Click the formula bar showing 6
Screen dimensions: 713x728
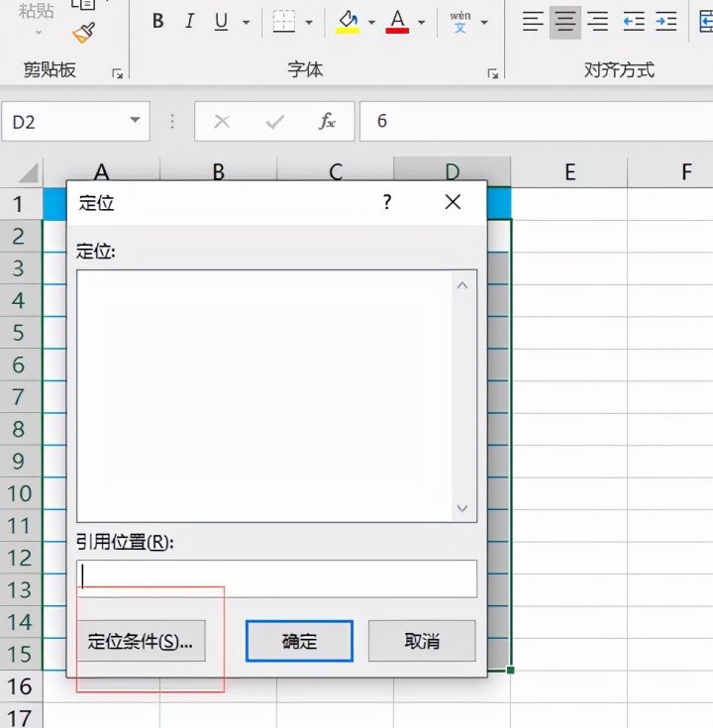(537, 121)
